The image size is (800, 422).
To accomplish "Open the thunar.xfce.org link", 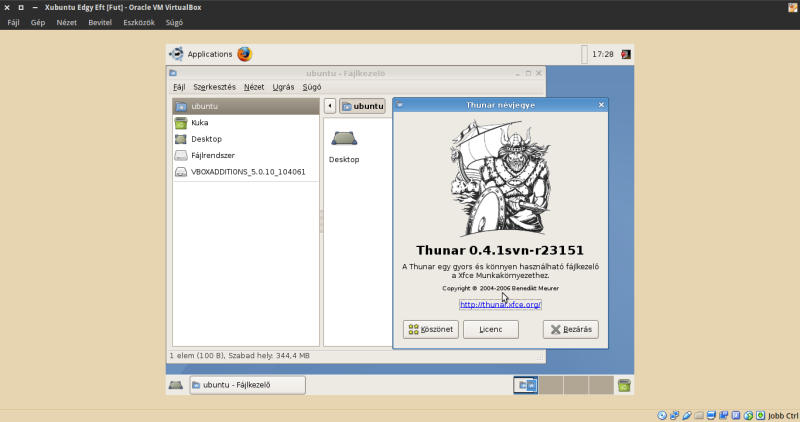I will click(x=500, y=304).
